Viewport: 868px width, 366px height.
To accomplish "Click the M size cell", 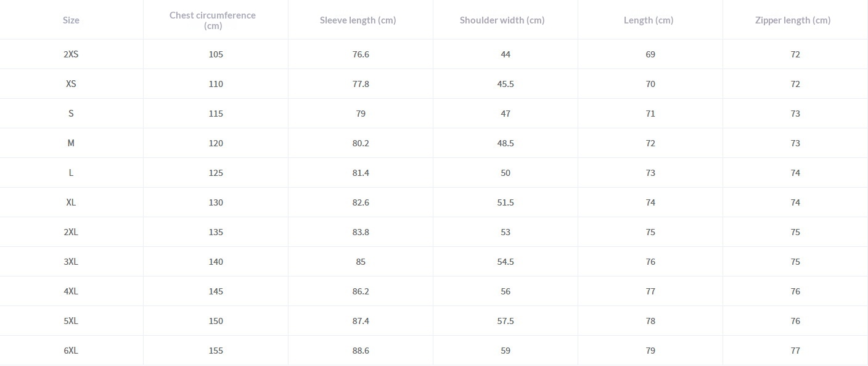I will click(71, 143).
